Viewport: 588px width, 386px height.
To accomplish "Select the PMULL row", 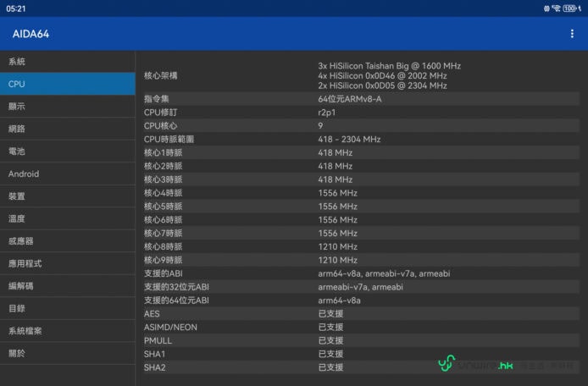I will [x=362, y=340].
